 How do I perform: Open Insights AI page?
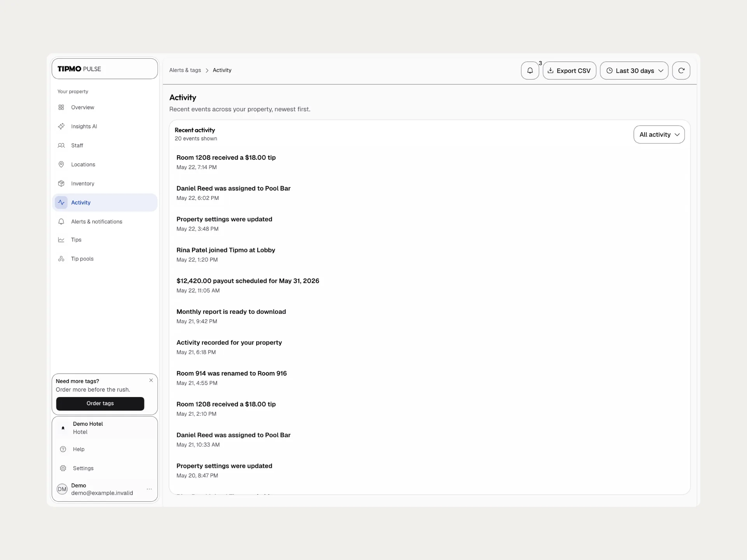pos(105,126)
